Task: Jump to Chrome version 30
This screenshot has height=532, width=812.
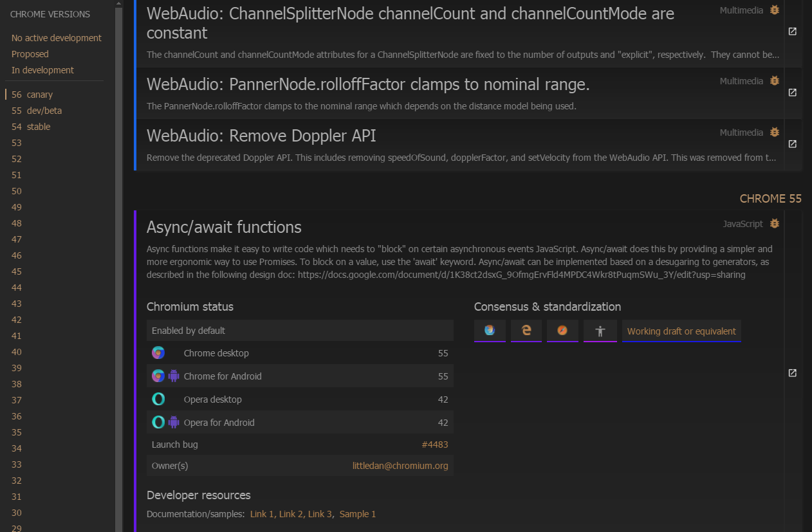Action: [x=17, y=513]
